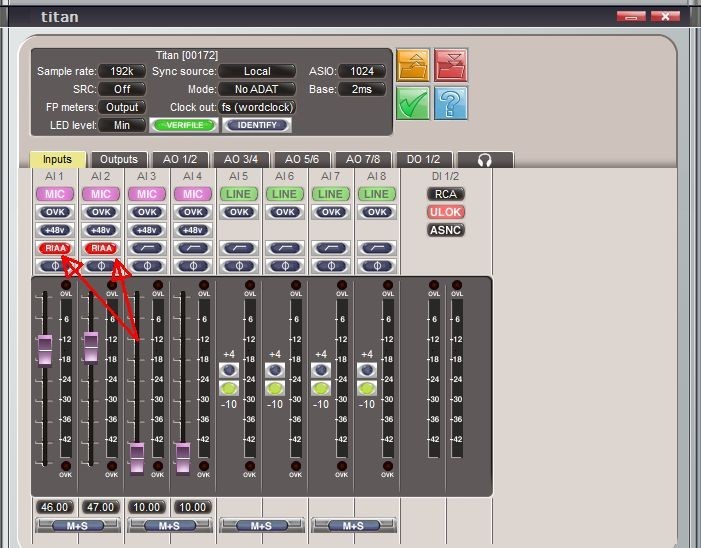Toggle +48v phantom power on AI 2
Screen dimensions: 701x548
pyautogui.click(x=101, y=230)
